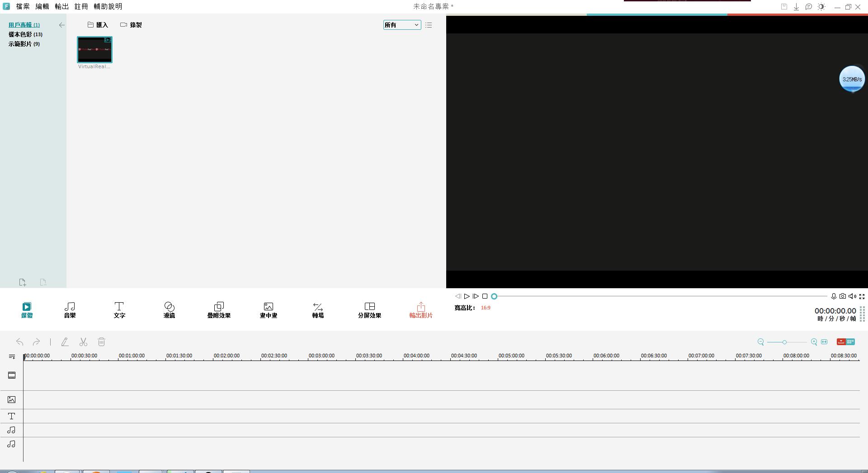Open the 文字 text titles panel
The width and height of the screenshot is (868, 473).
(119, 310)
